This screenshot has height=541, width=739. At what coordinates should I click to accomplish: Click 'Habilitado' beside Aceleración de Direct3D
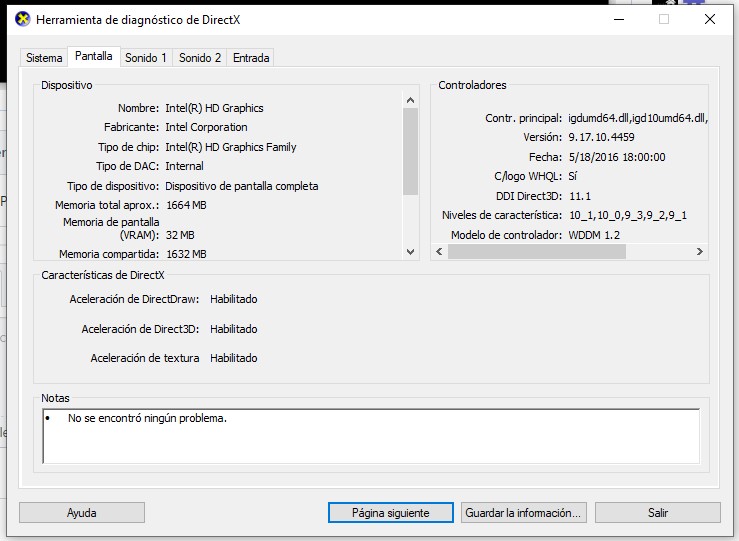pyautogui.click(x=234, y=329)
